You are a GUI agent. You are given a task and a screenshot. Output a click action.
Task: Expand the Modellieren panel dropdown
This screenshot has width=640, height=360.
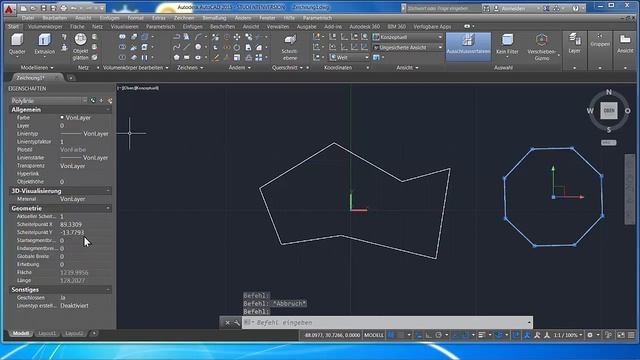tap(37, 68)
